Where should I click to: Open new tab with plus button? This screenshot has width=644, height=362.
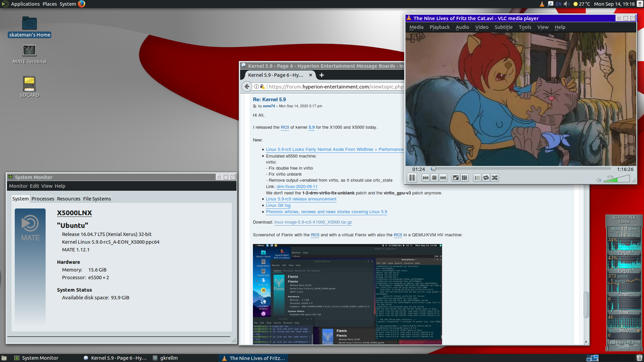coord(322,75)
